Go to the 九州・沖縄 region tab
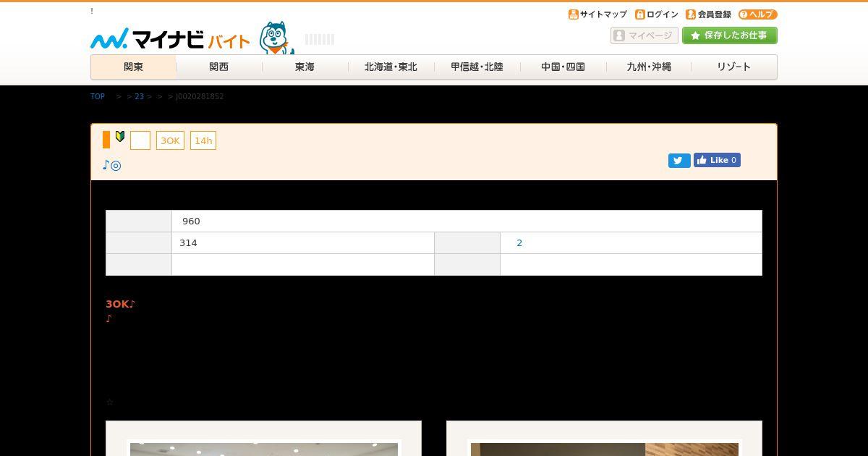This screenshot has height=456, width=868. pyautogui.click(x=649, y=67)
